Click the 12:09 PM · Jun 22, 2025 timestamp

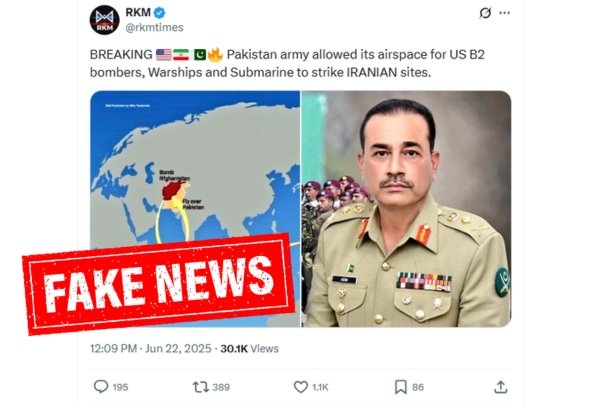coord(151,349)
